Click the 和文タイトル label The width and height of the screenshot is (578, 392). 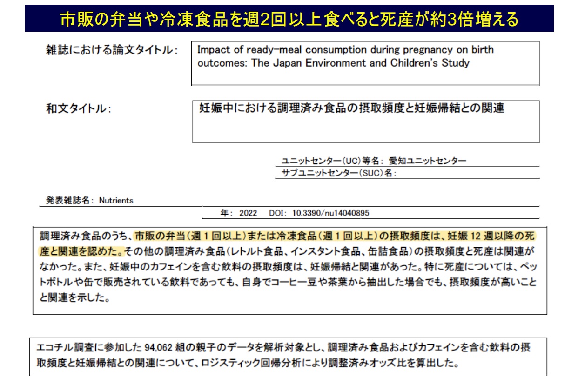point(78,109)
